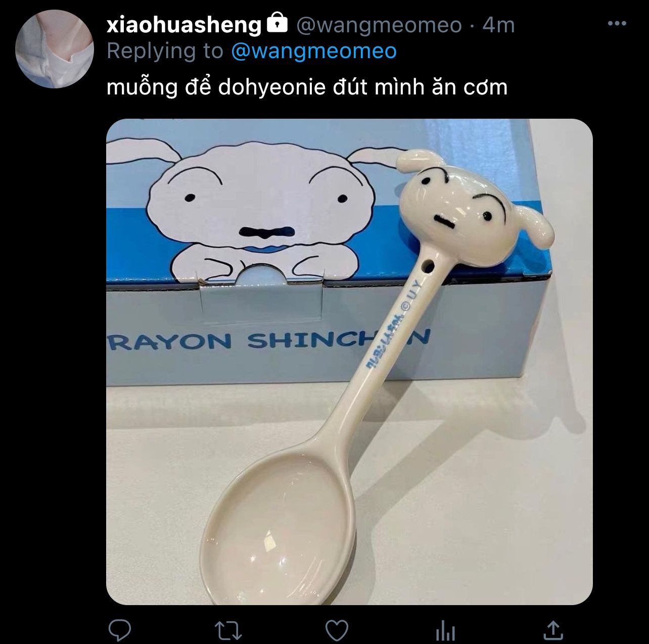Open the three-dot more options menu

(x=617, y=24)
